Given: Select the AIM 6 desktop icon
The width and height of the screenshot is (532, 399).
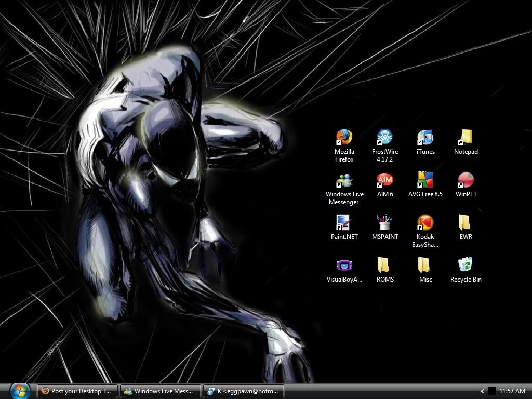Looking at the screenshot, I should point(385,180).
